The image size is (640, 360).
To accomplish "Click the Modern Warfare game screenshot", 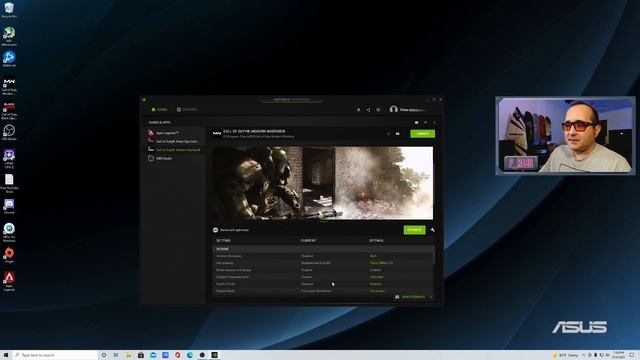I will tap(323, 183).
